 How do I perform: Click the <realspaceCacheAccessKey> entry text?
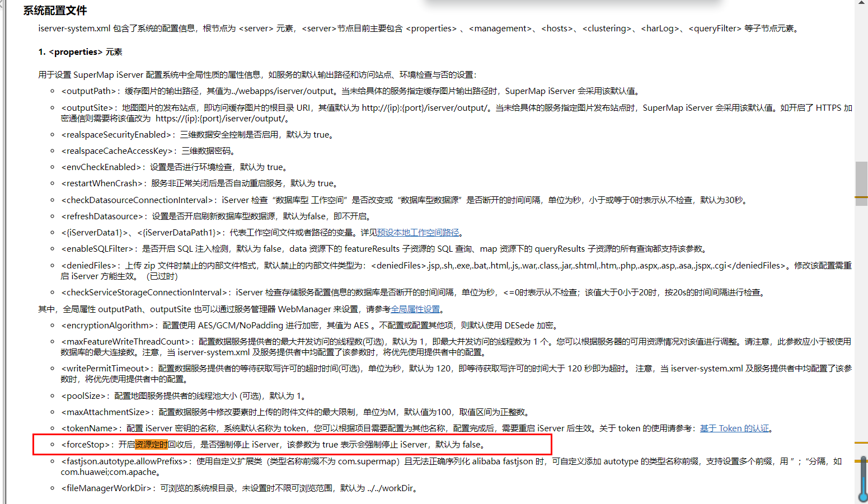click(149, 151)
